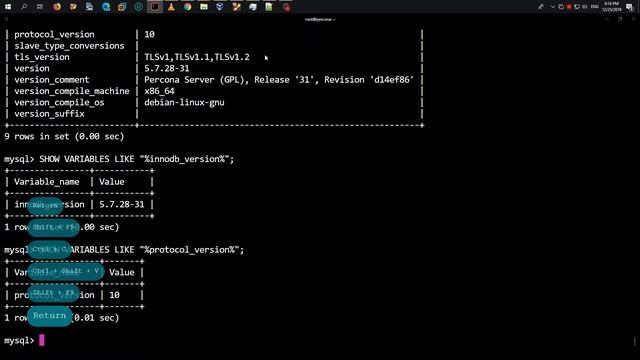This screenshot has width=640, height=360.
Task: Click the 'protocol_version' row in top table
Action: (214, 34)
